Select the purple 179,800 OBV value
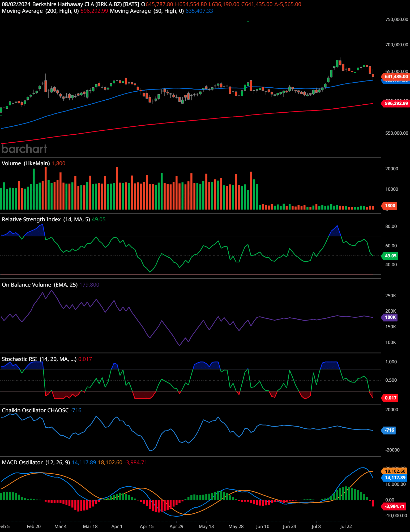The height and width of the screenshot is (532, 410). pos(89,285)
